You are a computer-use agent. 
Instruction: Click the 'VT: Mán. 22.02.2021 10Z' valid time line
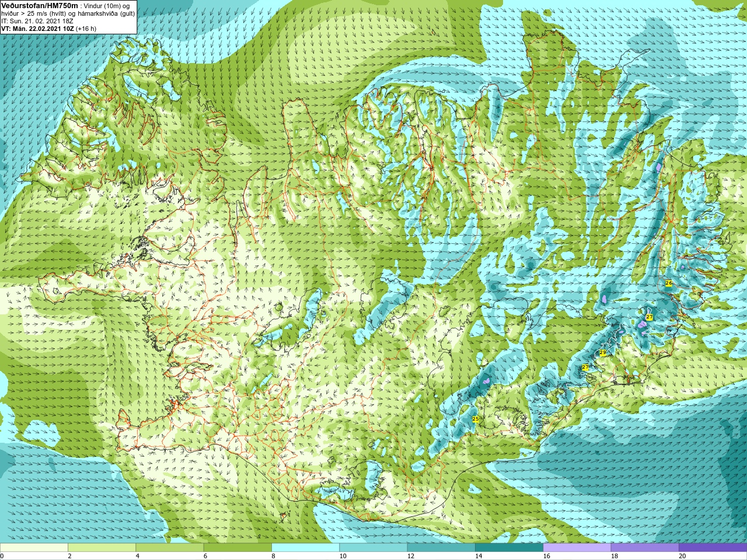coord(37,28)
